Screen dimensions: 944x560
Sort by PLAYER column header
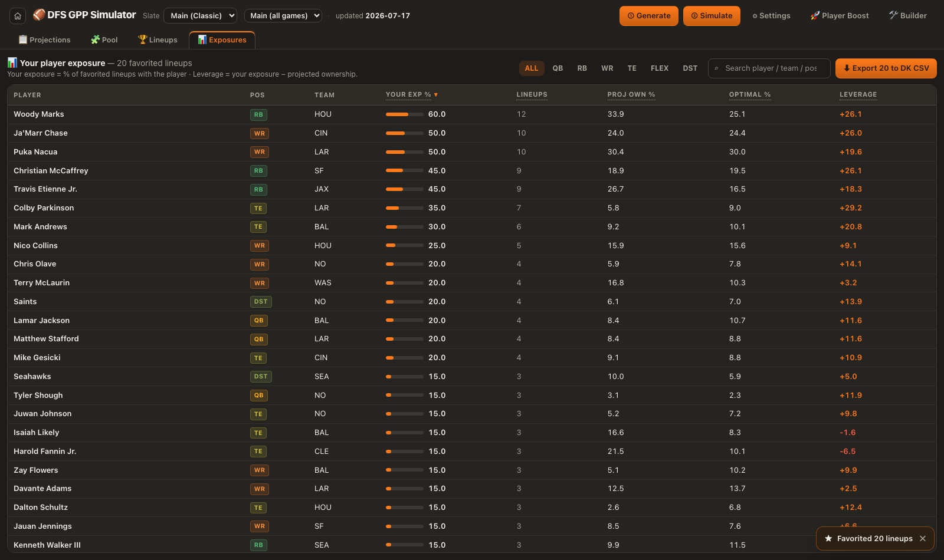(x=28, y=95)
